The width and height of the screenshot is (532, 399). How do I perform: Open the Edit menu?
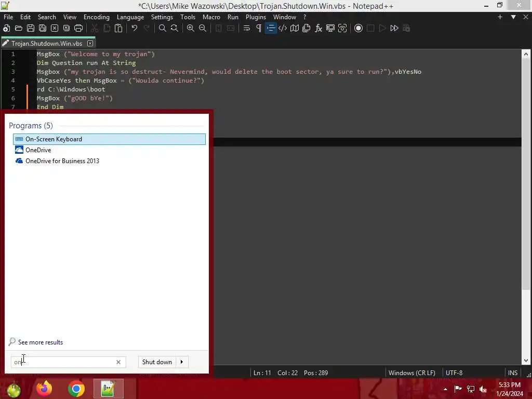(25, 17)
